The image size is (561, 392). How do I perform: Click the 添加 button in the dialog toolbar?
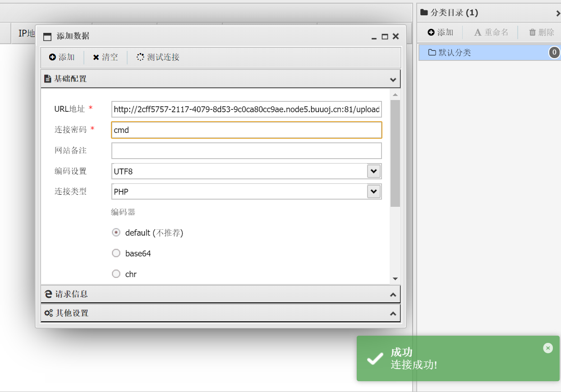point(62,57)
